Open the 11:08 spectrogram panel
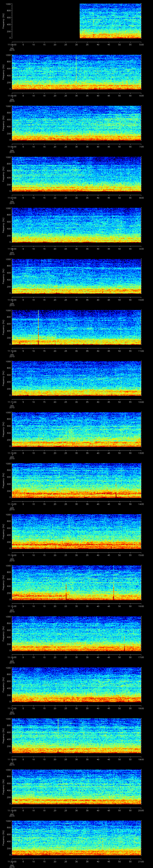The image size is (153, 868). coord(77,225)
